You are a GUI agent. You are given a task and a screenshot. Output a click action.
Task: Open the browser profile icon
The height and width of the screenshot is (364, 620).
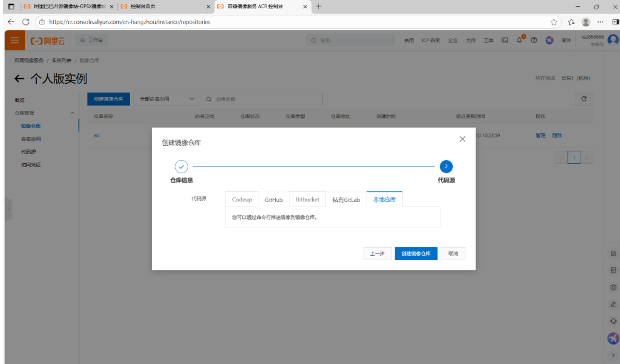point(586,22)
